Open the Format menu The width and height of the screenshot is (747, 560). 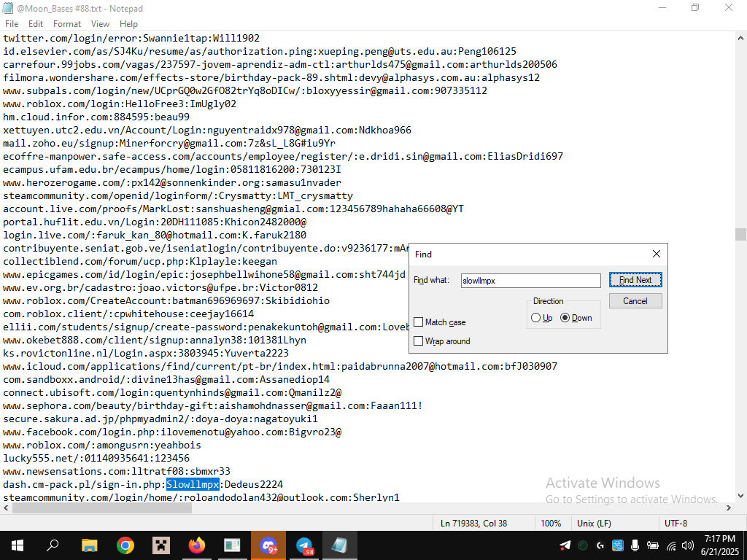(x=66, y=24)
